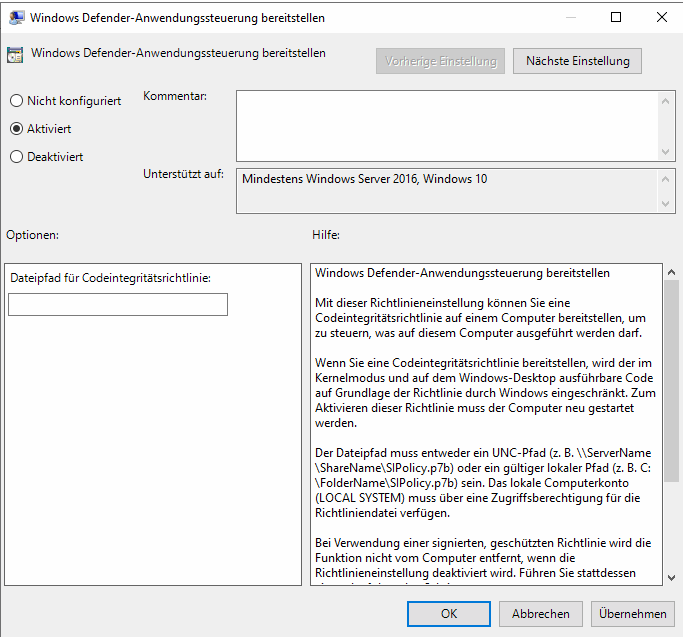Screen dimensions: 683x637
Task: Choose the 'Aktiviert' radio option
Action: 16,129
